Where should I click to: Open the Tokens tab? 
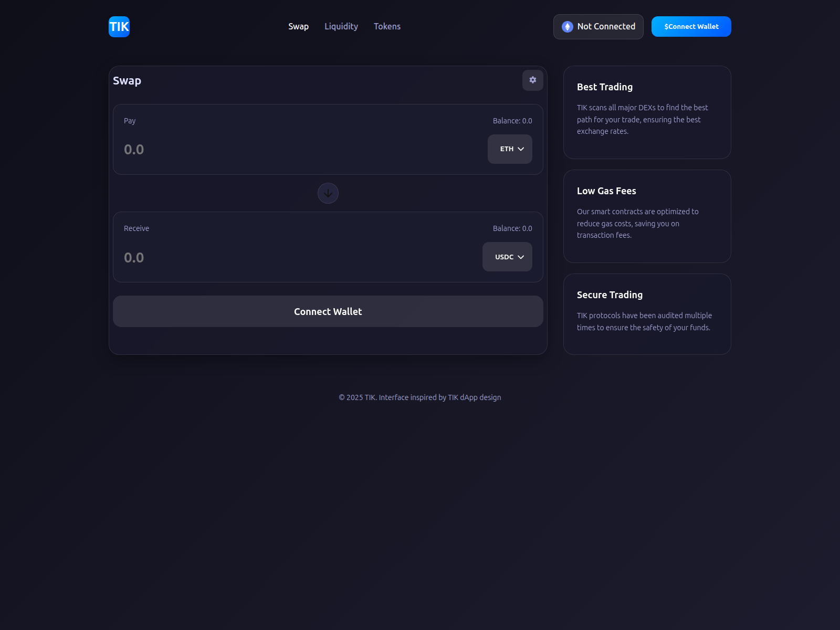pyautogui.click(x=387, y=27)
